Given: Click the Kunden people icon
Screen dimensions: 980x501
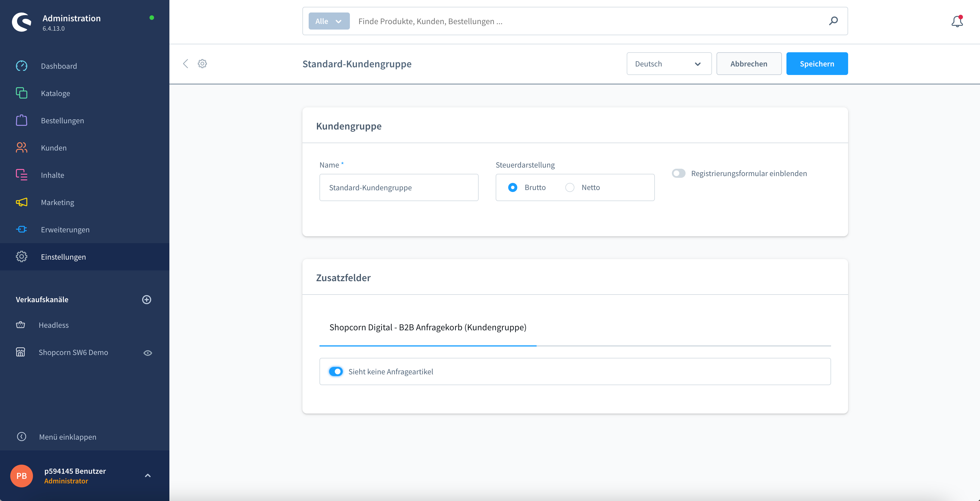Looking at the screenshot, I should 22,147.
